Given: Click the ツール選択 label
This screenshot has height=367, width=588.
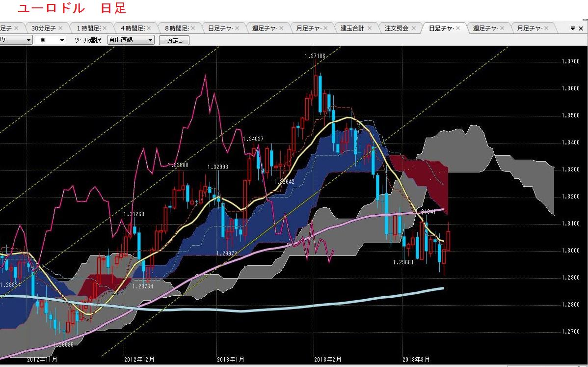Looking at the screenshot, I should tap(88, 40).
